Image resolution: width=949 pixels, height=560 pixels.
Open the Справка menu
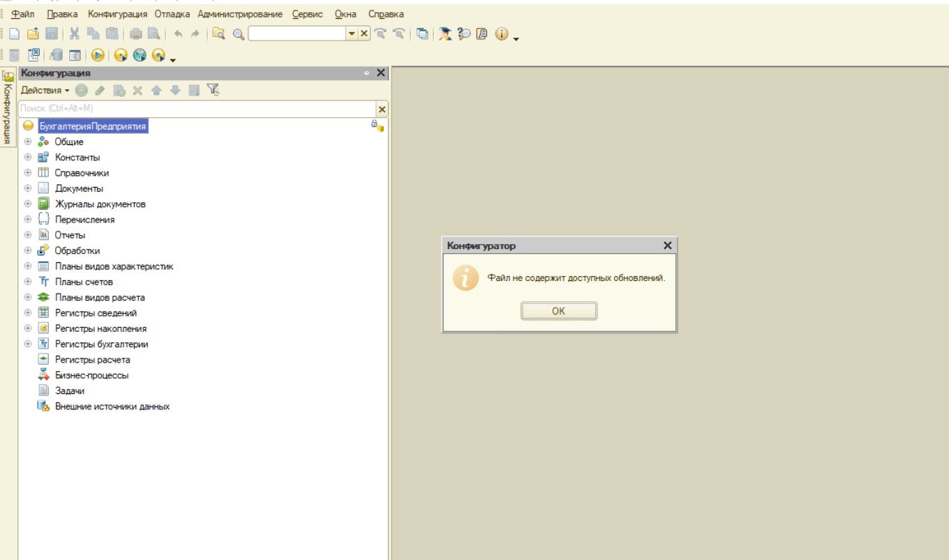tap(386, 14)
